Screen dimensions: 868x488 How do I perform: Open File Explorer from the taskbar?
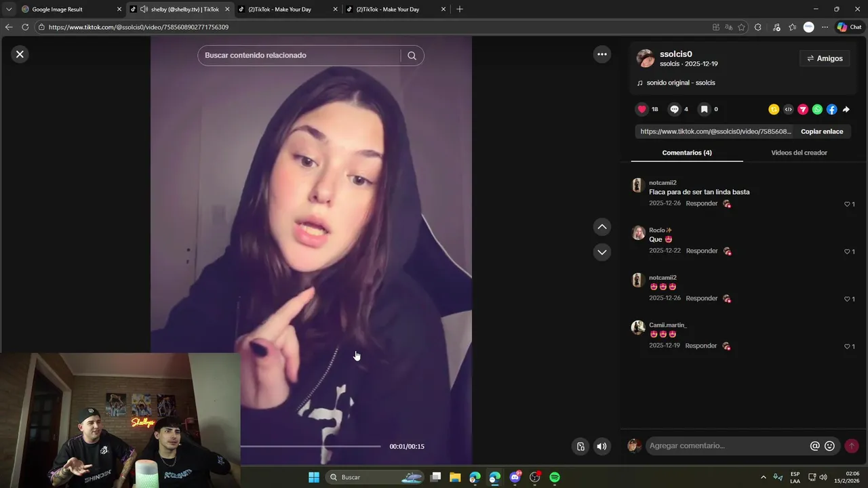pyautogui.click(x=455, y=477)
